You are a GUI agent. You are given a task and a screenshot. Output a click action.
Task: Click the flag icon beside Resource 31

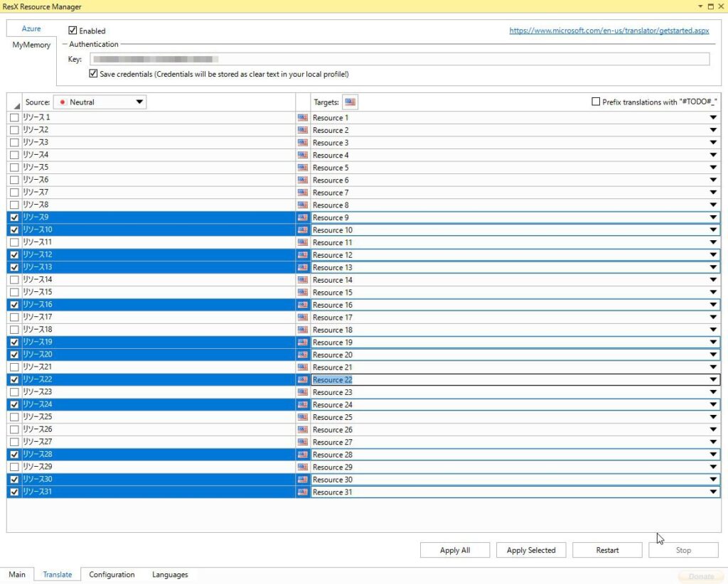point(303,492)
